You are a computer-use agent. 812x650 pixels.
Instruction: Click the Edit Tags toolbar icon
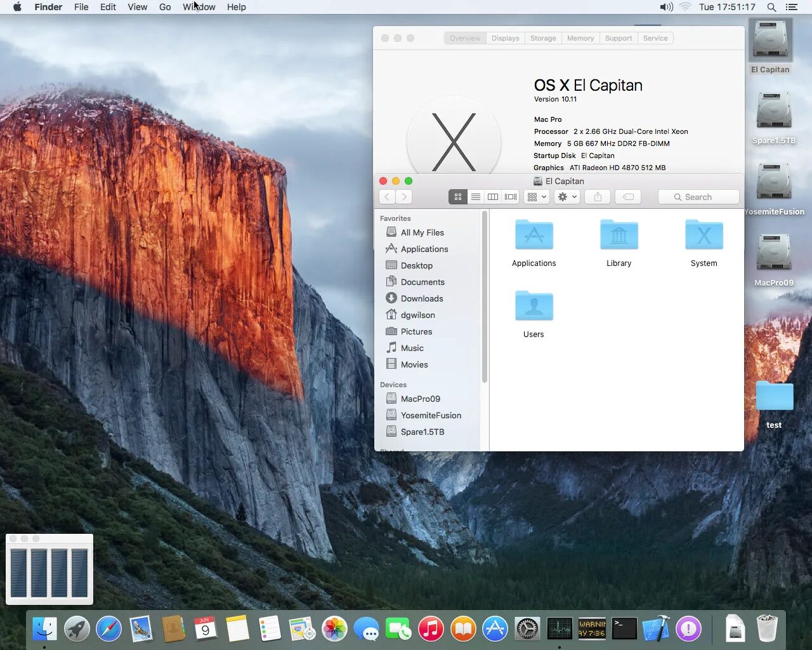click(x=628, y=197)
